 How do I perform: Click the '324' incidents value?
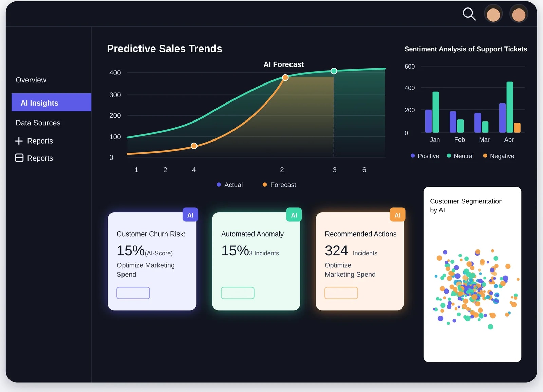[336, 250]
